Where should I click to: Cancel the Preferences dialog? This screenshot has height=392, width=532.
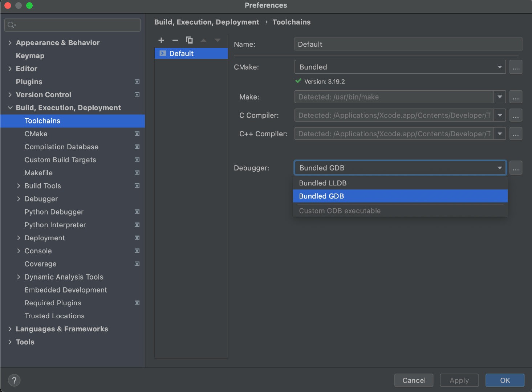point(414,380)
